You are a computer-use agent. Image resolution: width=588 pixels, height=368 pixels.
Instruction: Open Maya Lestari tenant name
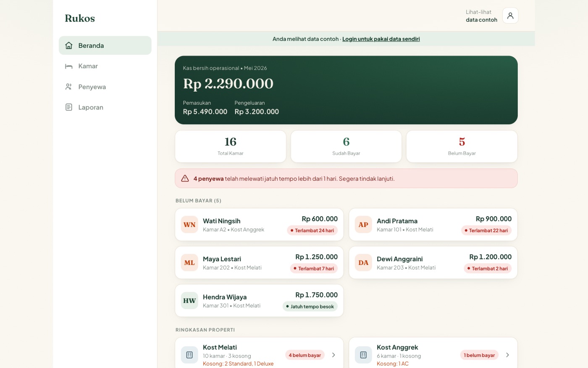[222, 259]
